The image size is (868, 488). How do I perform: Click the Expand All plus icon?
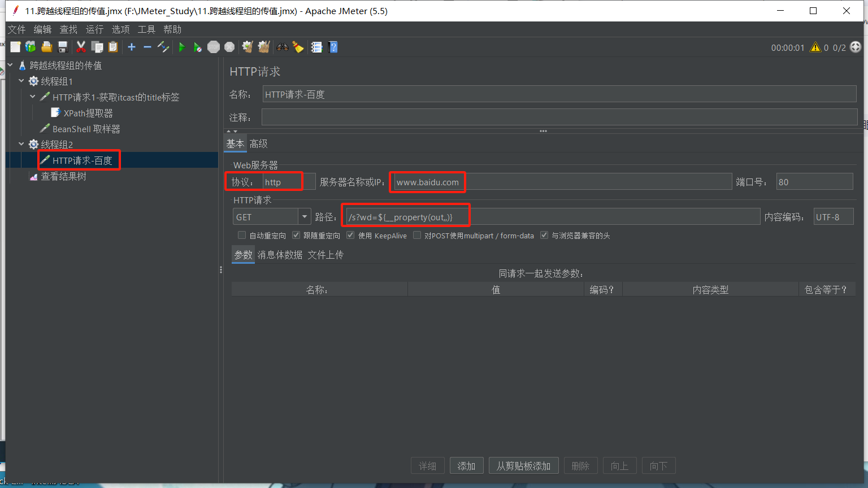click(132, 47)
